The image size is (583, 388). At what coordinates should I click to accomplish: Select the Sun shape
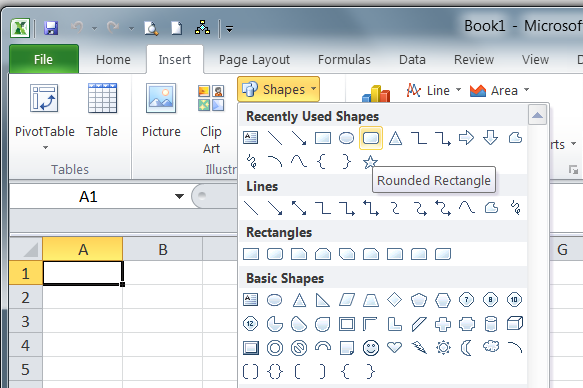tap(443, 348)
